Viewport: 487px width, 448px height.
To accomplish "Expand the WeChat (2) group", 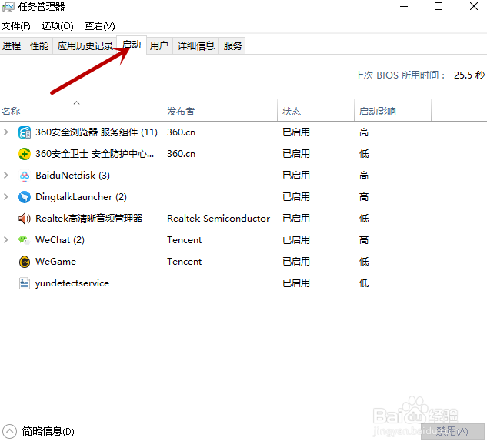I will coord(6,240).
